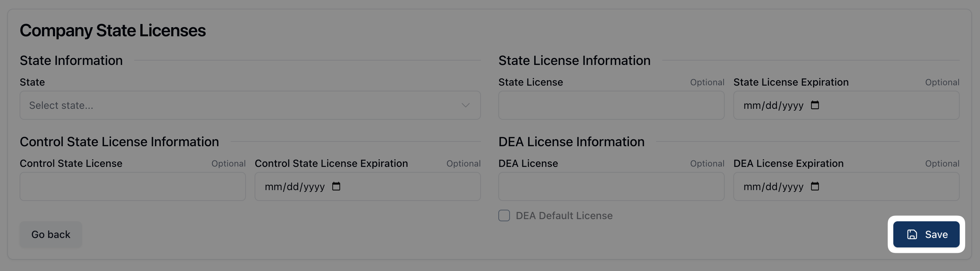Click the floppy disk icon on Save
The image size is (980, 271).
click(x=912, y=234)
